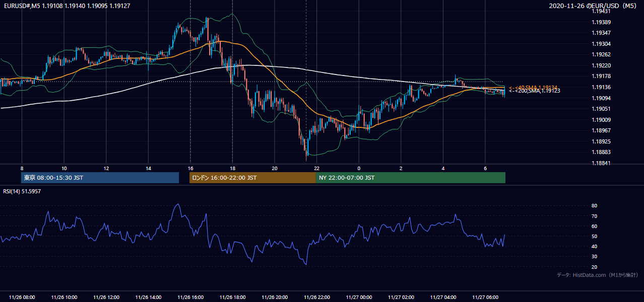The width and height of the screenshot is (644, 302).
Task: Click the 40 SMA 1.19134 orange label
Action: pyautogui.click(x=533, y=88)
